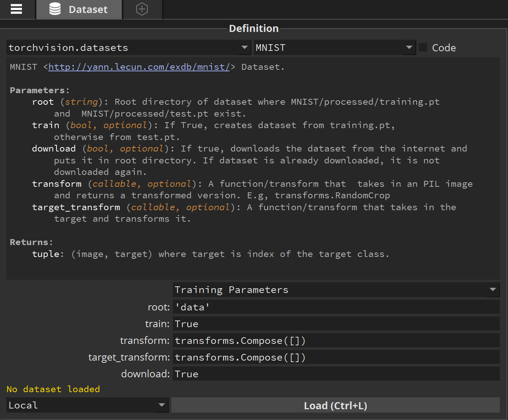Click the No dataset loaded status text

[53, 389]
